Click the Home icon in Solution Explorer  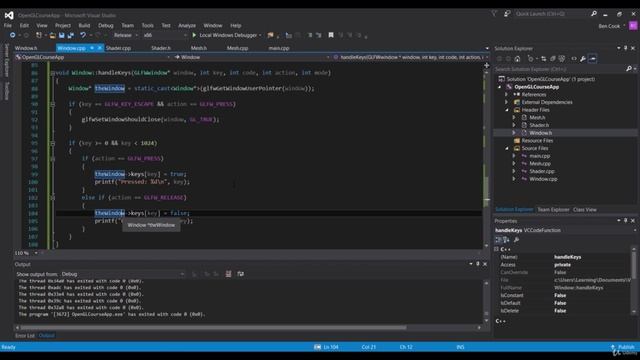pyautogui.click(x=517, y=59)
